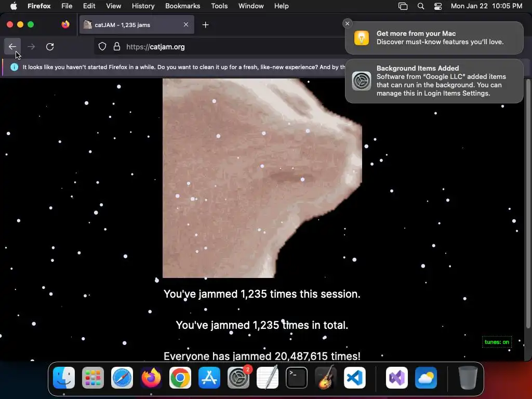Launch Safari from the dock
The width and height of the screenshot is (532, 399).
122,378
